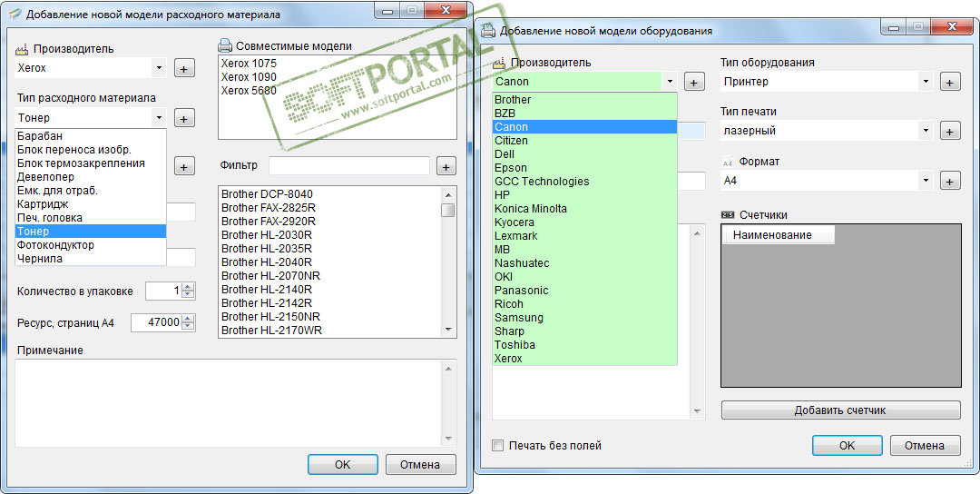
Task: Choose Девелопер option
Action: coord(91,177)
